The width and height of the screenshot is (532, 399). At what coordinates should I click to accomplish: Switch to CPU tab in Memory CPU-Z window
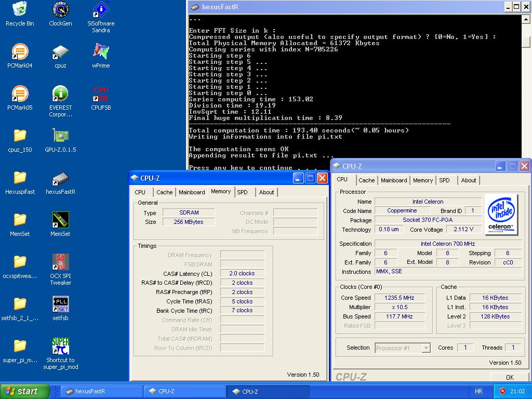click(140, 192)
